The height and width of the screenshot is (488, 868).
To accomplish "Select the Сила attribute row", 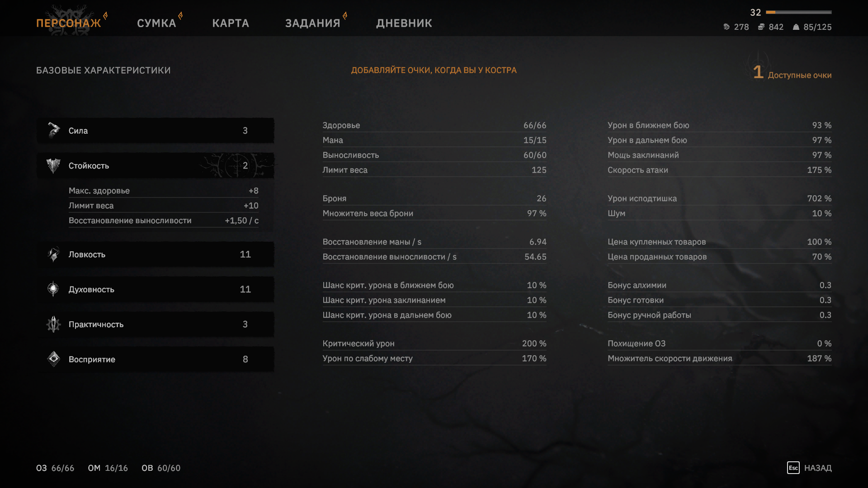I will [x=156, y=131].
